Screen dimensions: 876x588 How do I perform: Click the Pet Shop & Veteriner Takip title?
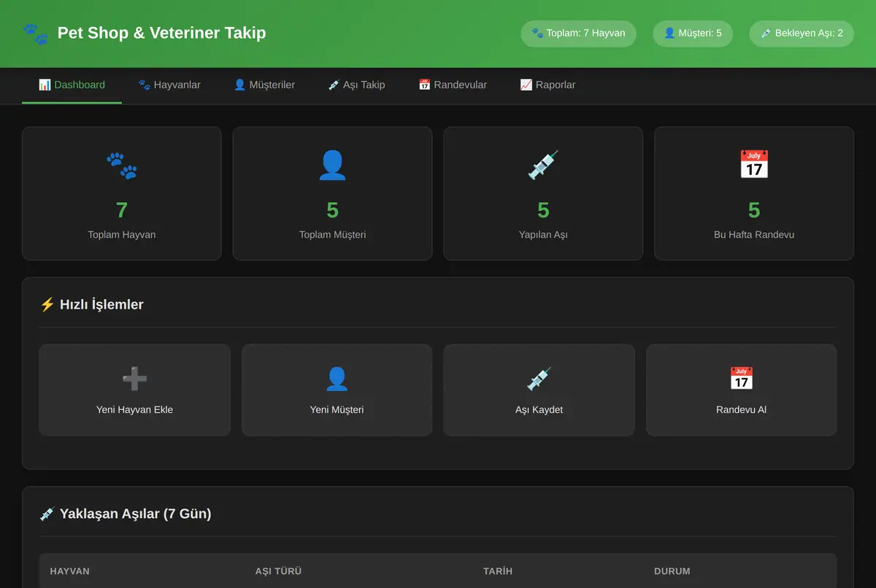(x=161, y=33)
